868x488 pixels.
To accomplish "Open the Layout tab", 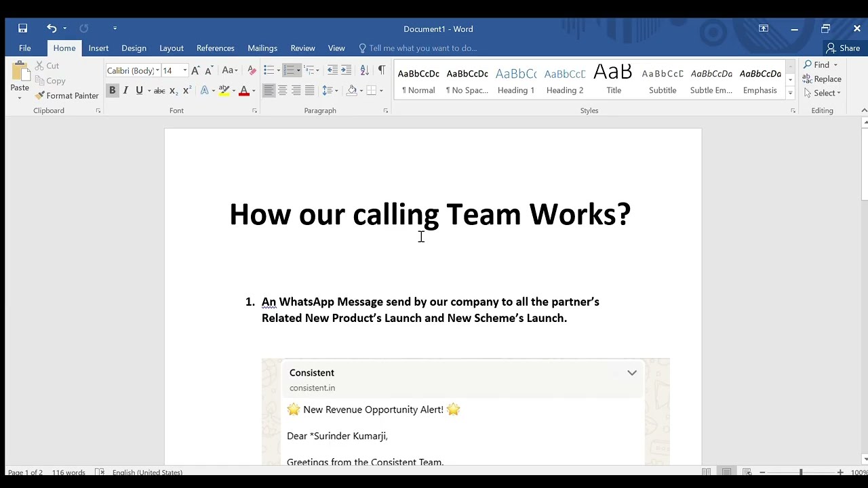I will tap(172, 48).
